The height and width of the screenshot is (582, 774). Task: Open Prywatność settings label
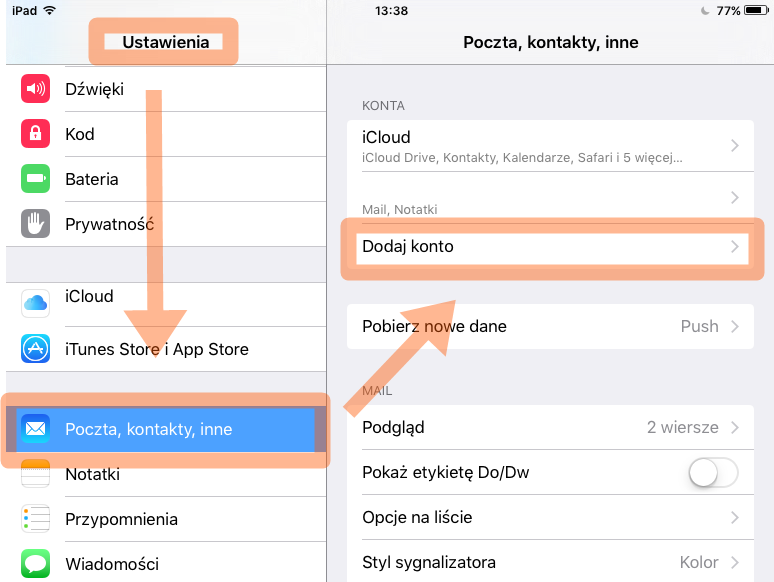[109, 224]
